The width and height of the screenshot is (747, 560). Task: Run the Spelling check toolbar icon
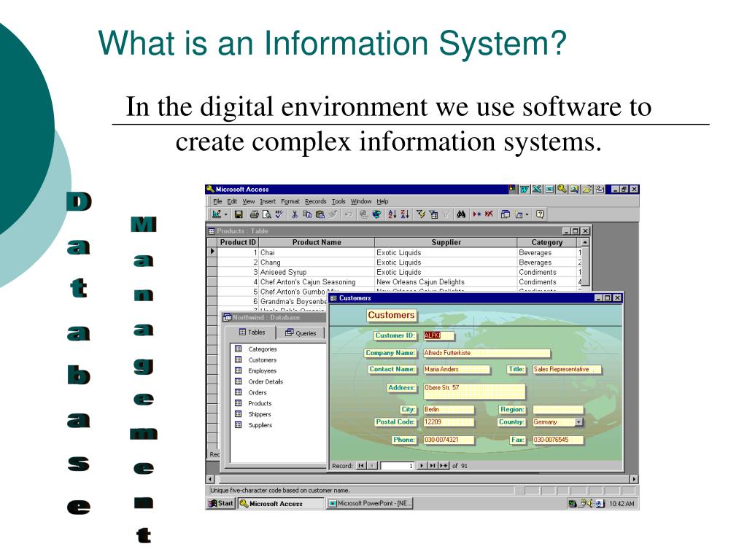pos(279,214)
